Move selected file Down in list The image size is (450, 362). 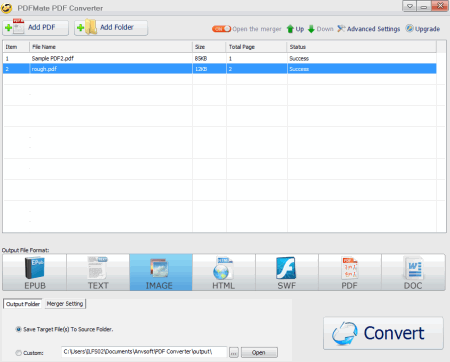(321, 29)
